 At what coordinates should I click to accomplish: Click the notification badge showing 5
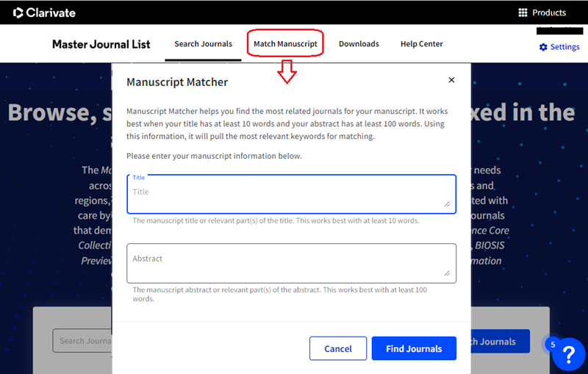(x=553, y=345)
